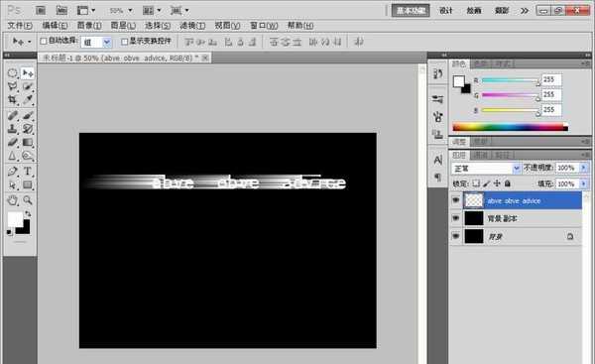Open the 编辑(E) menu
The image size is (595, 364).
[x=55, y=26]
